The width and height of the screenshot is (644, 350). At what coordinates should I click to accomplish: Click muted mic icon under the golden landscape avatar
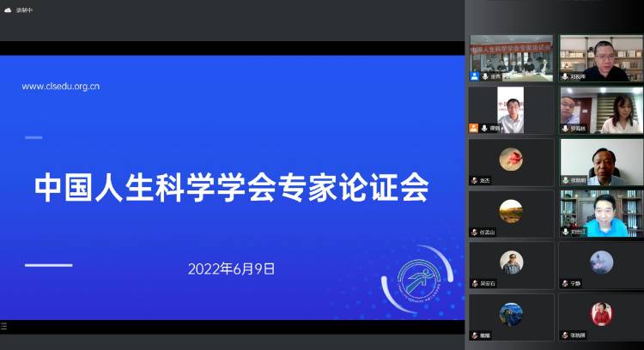click(474, 232)
